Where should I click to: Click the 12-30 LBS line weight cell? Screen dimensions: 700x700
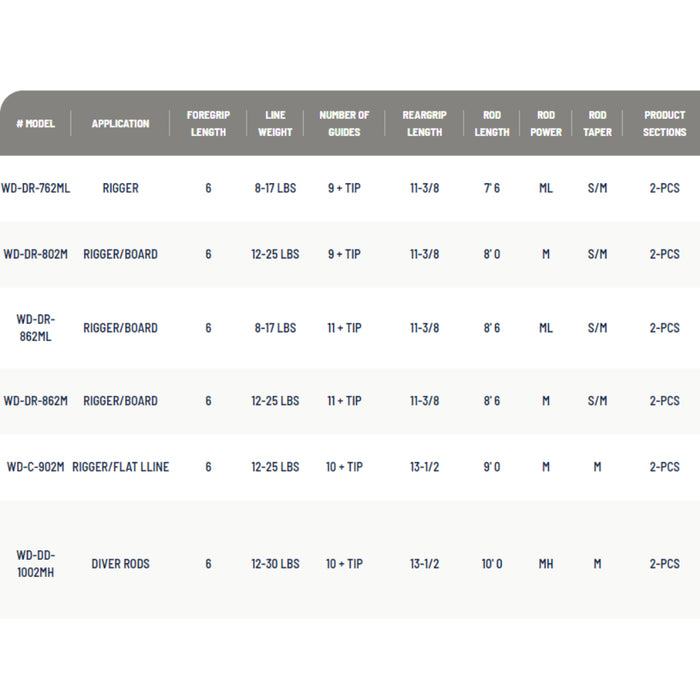tap(275, 564)
